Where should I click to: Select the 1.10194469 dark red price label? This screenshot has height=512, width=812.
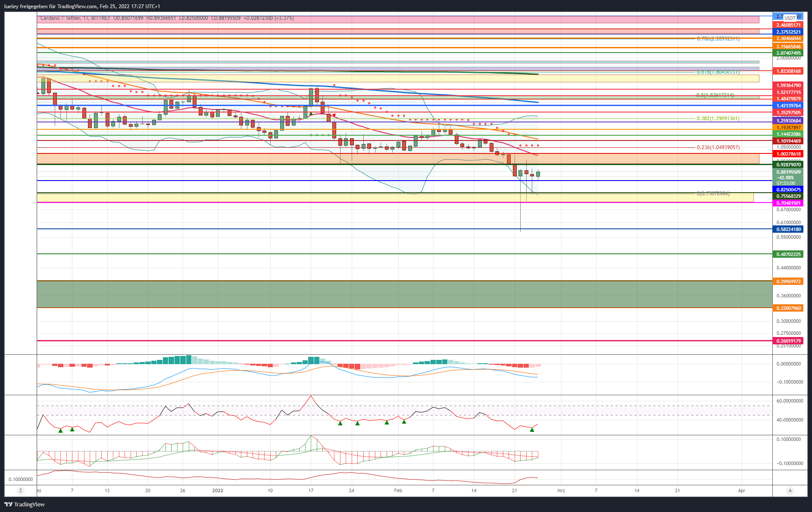(788, 141)
